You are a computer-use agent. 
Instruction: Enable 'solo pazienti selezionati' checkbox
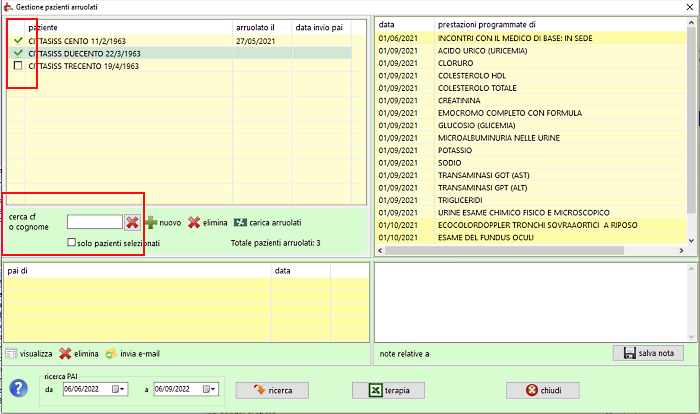72,243
